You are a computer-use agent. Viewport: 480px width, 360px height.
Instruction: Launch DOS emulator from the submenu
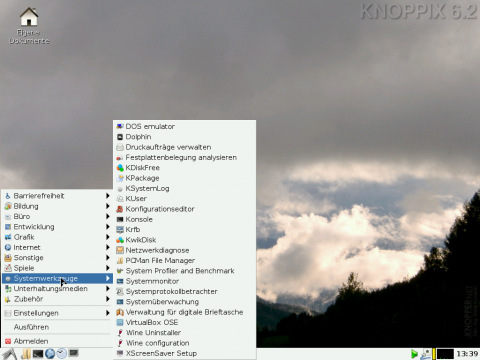pyautogui.click(x=184, y=126)
